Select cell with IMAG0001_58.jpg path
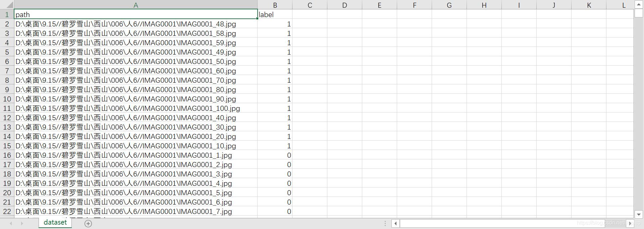The width and height of the screenshot is (644, 229). pyautogui.click(x=136, y=33)
